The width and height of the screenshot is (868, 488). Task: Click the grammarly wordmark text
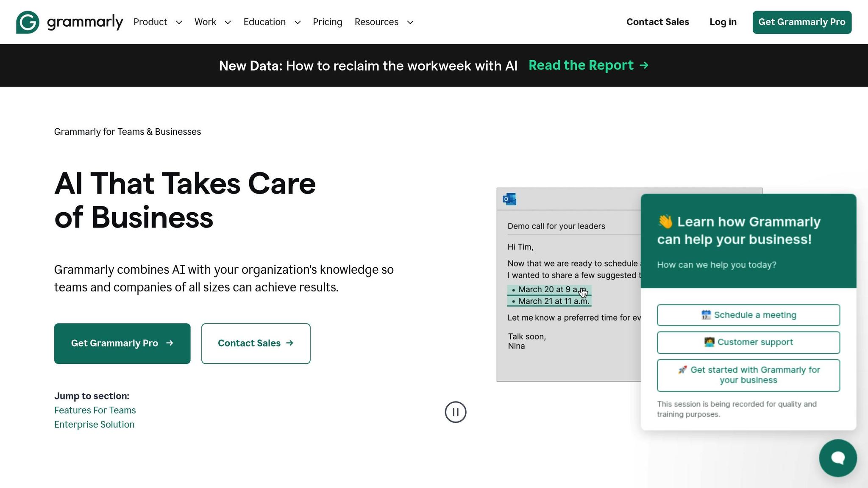pyautogui.click(x=85, y=22)
